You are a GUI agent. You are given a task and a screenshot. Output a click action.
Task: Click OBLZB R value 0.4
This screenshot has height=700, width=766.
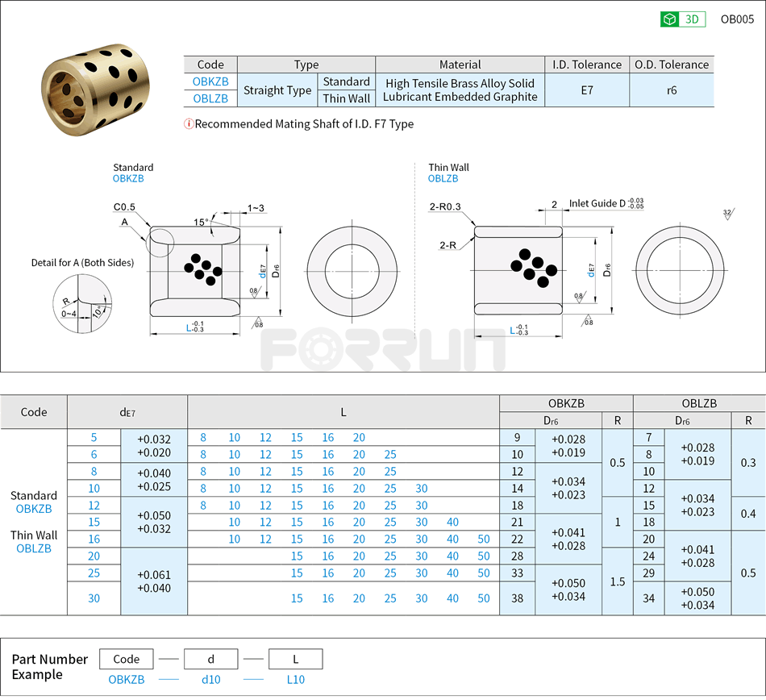[x=748, y=514]
